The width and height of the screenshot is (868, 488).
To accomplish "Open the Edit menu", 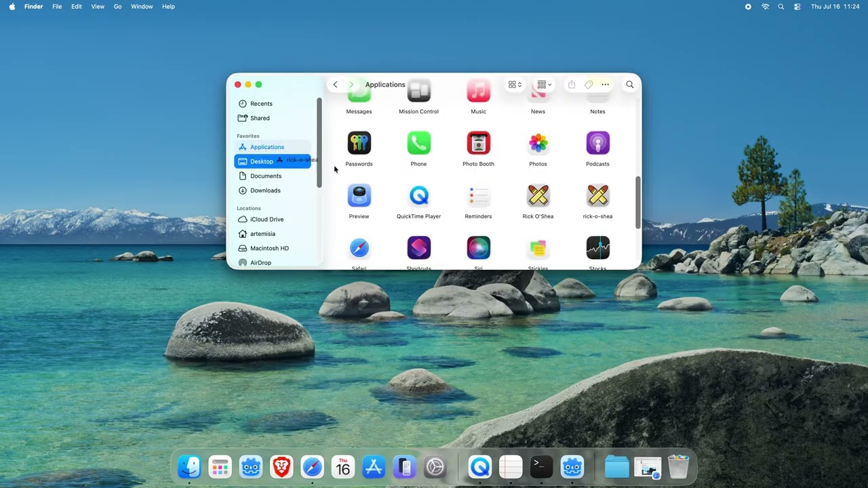I will [x=77, y=7].
